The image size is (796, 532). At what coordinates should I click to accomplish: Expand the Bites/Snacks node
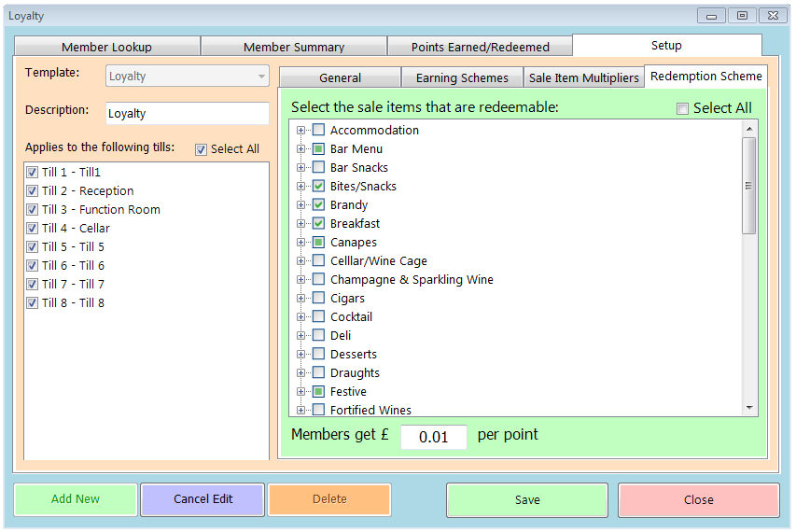(x=301, y=187)
